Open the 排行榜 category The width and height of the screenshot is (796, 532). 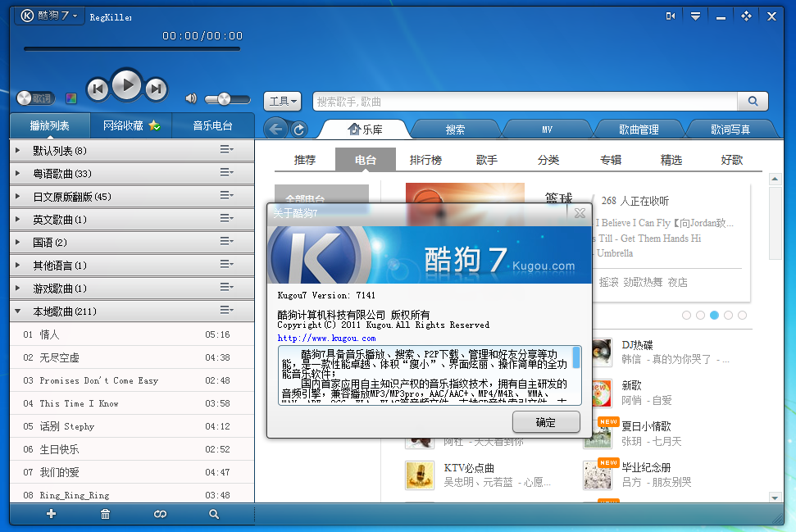425,160
